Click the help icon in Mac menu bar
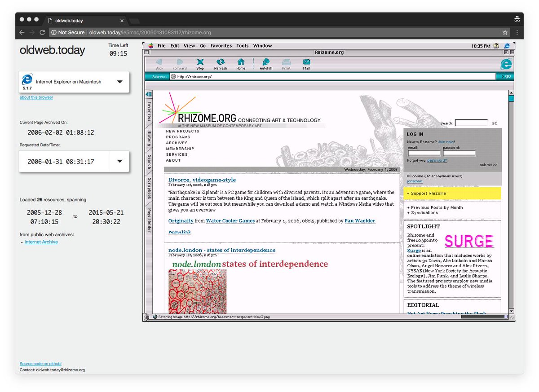The width and height of the screenshot is (539, 392). pos(496,45)
